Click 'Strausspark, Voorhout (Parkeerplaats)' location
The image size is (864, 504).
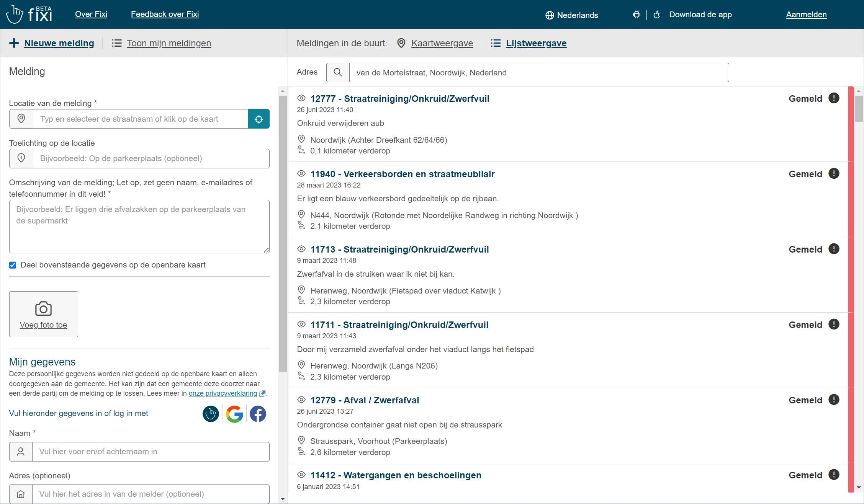pyautogui.click(x=379, y=441)
